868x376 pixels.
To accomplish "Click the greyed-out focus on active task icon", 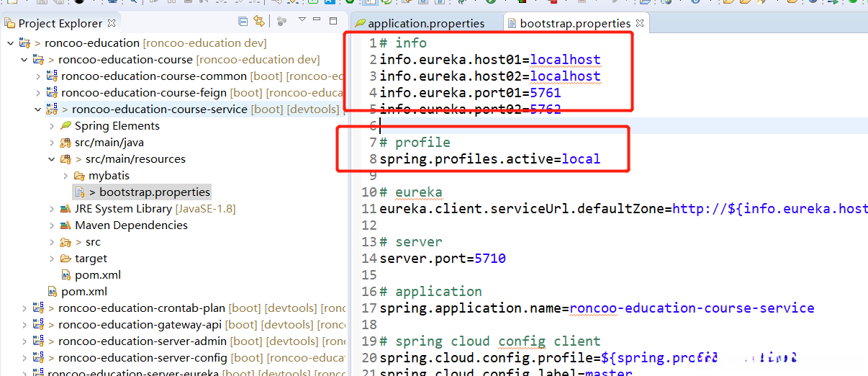I will click(282, 22).
